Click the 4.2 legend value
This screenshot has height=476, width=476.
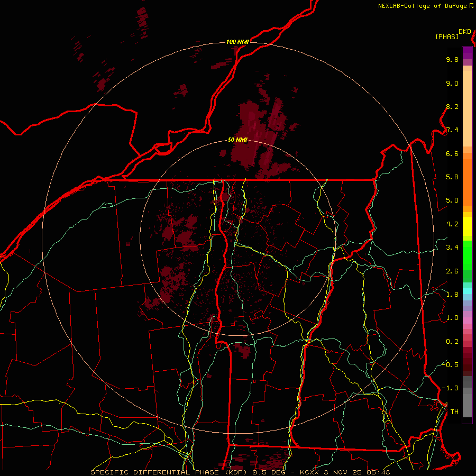click(x=452, y=224)
